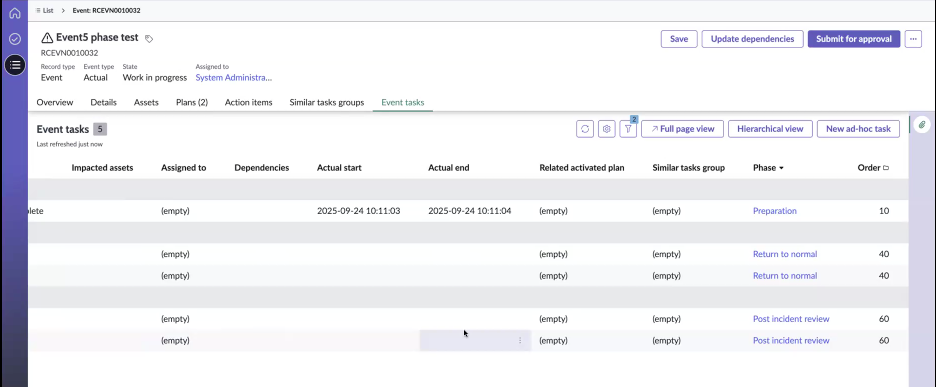Click Order value 10 cell
Image resolution: width=936 pixels, height=387 pixels.
pos(884,211)
